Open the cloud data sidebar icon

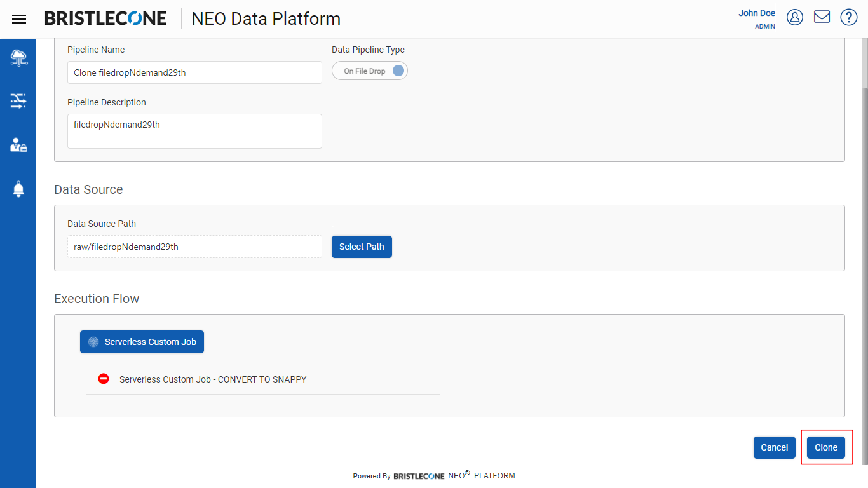pyautogui.click(x=18, y=58)
